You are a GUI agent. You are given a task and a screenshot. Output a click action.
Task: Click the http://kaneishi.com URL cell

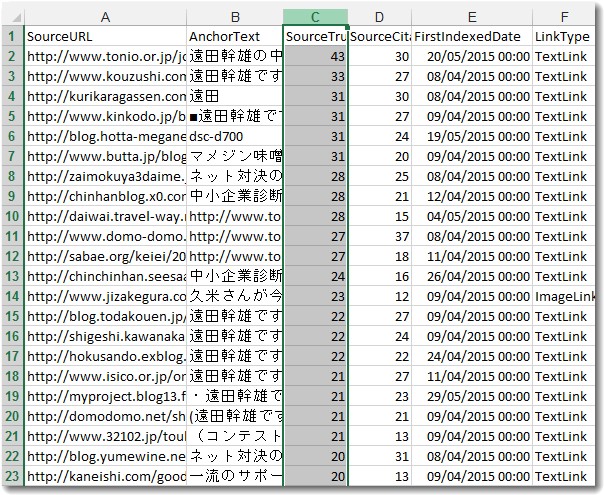105,476
